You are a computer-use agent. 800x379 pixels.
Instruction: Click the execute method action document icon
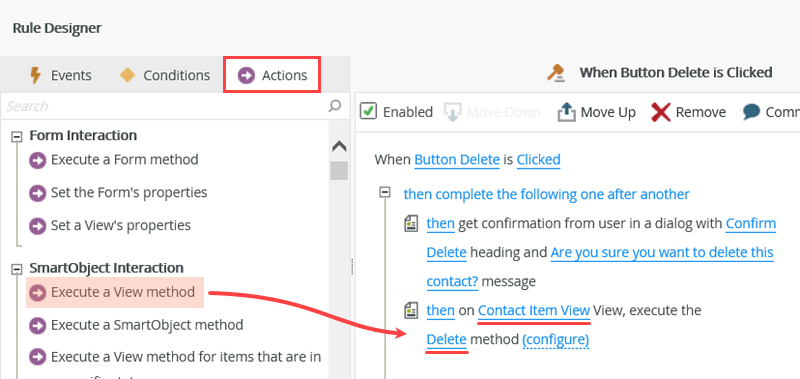click(411, 310)
